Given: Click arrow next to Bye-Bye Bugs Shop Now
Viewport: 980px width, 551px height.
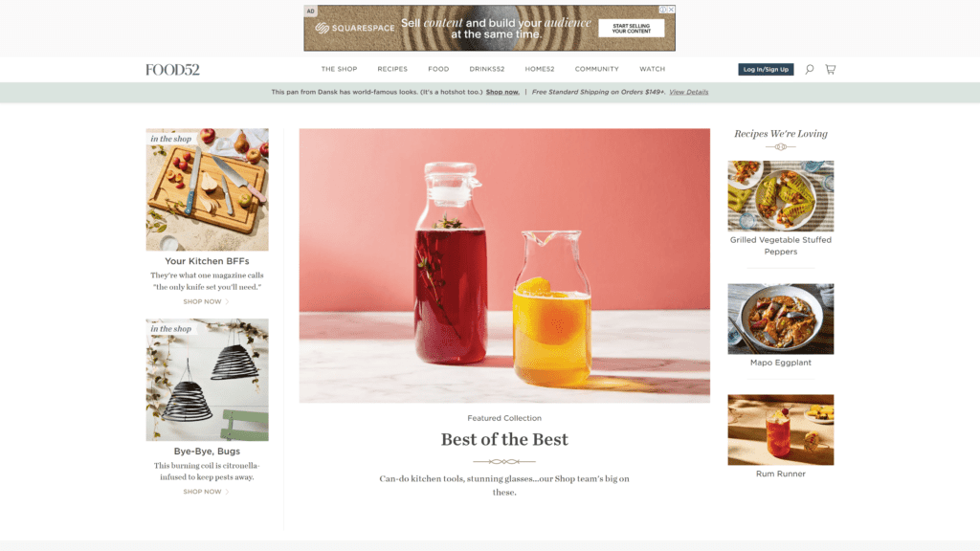Looking at the screenshot, I should pyautogui.click(x=228, y=492).
